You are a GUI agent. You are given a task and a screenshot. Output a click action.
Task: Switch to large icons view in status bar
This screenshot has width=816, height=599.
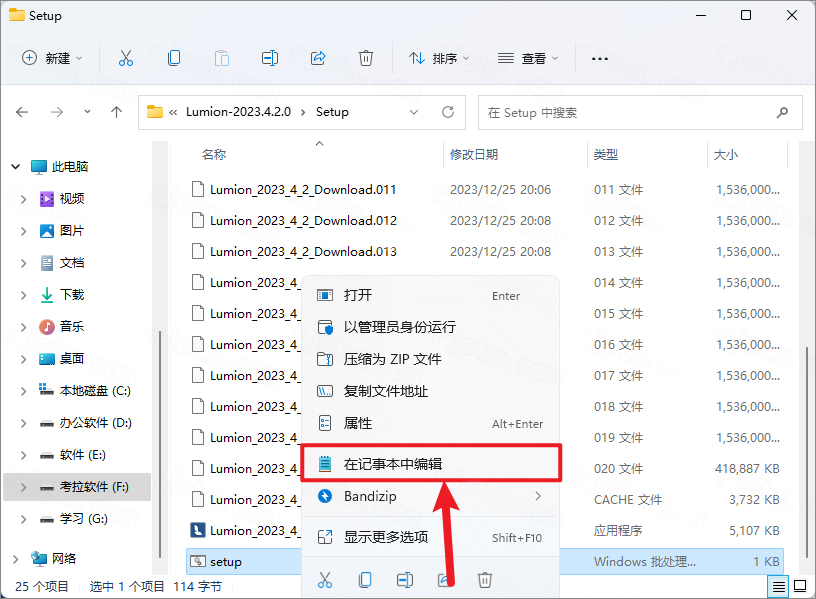[800, 587]
